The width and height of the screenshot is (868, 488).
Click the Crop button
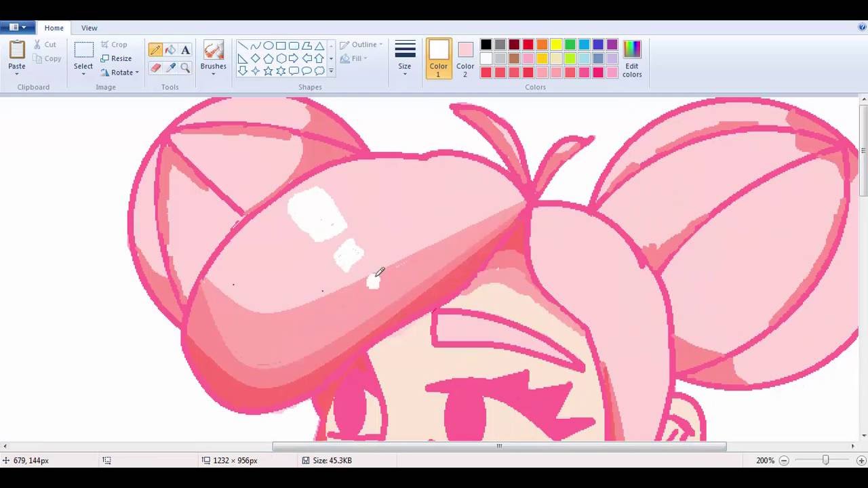114,45
